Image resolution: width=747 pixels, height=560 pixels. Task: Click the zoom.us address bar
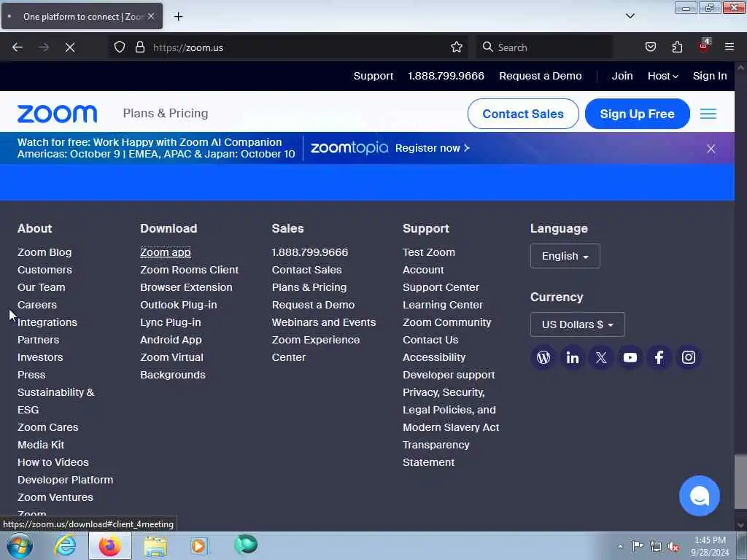[290, 47]
